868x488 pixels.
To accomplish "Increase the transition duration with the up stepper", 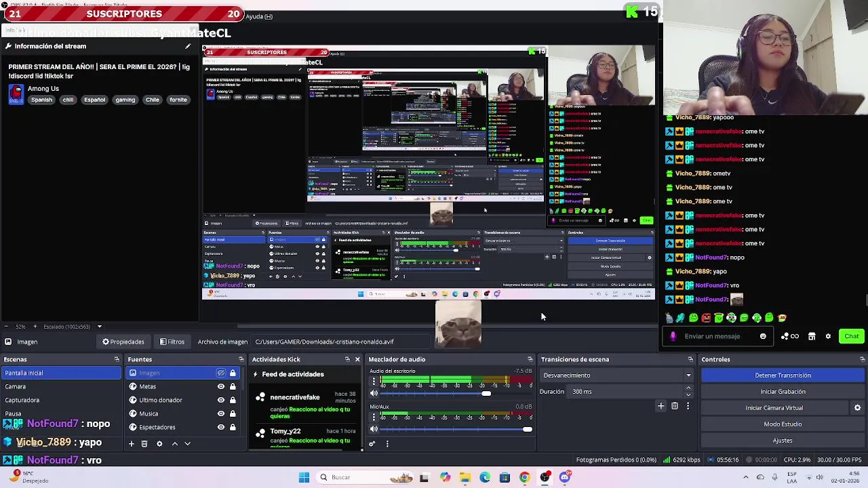I will [x=688, y=388].
